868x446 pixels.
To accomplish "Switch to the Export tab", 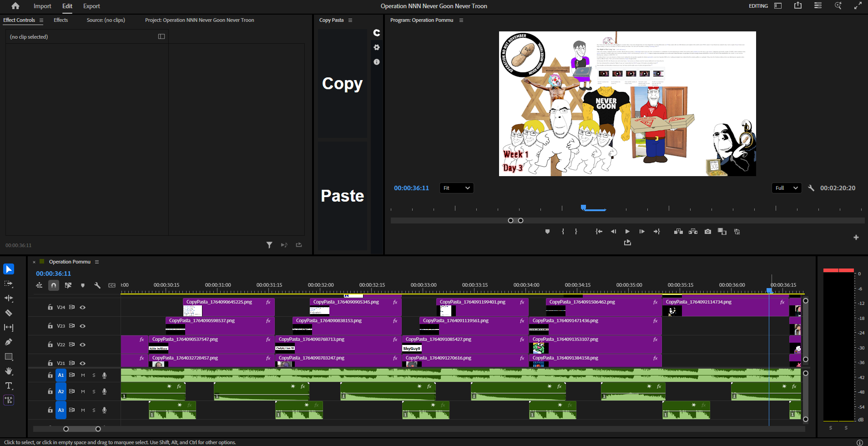I will coord(91,6).
